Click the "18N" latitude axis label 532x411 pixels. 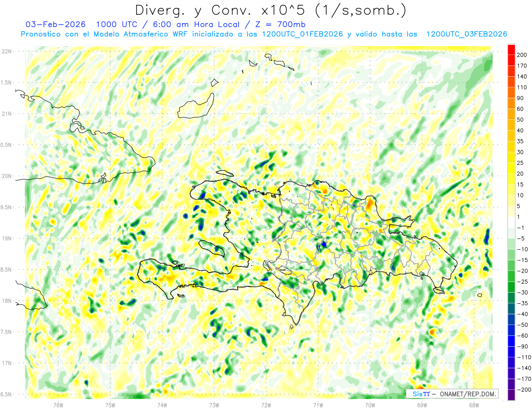point(7,301)
